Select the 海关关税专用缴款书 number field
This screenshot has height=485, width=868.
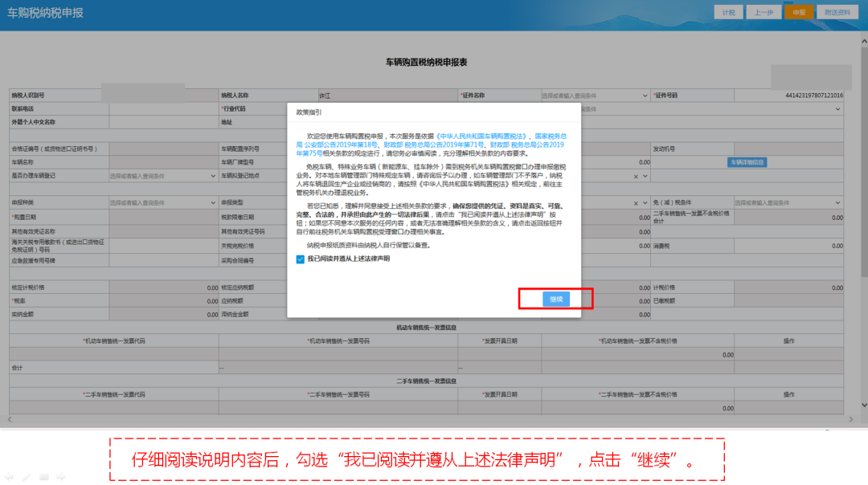tap(164, 246)
